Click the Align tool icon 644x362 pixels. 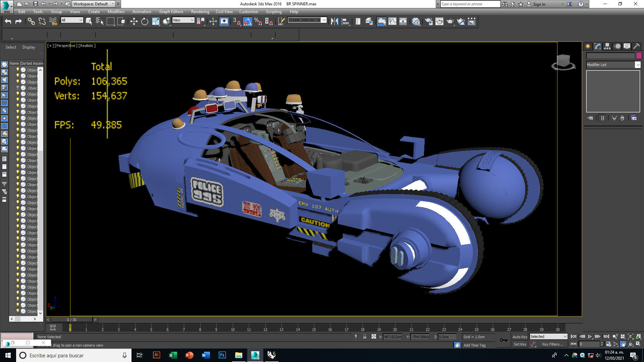(x=345, y=21)
